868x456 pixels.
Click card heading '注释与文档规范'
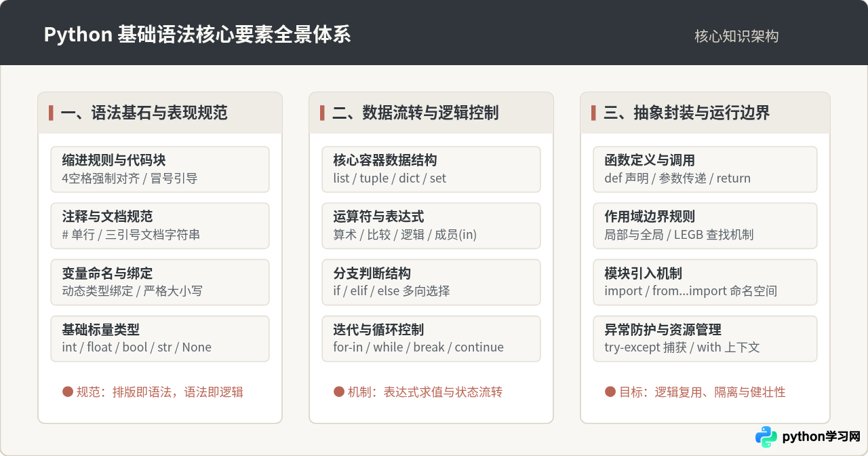click(x=107, y=216)
